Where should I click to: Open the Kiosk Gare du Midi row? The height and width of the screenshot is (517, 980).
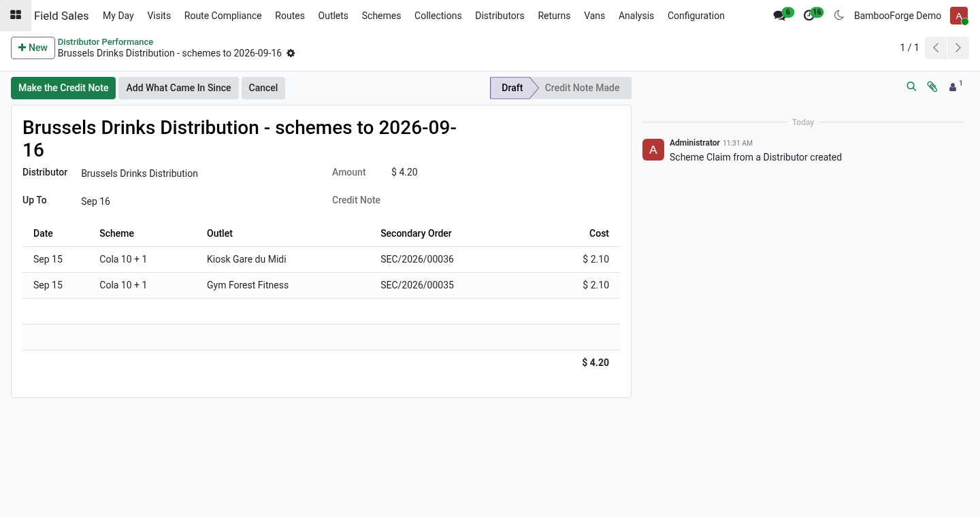click(321, 259)
